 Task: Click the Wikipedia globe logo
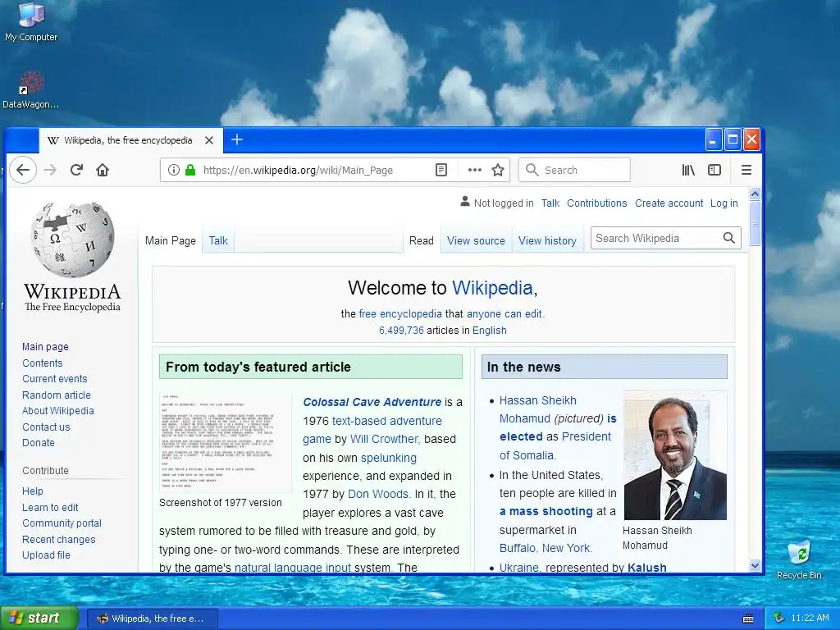click(72, 240)
